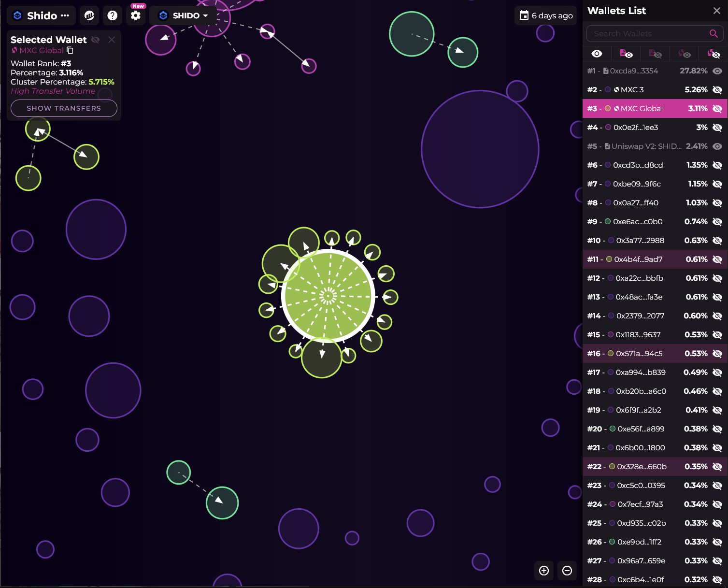Show contracts filter icon in Wallets List
Screen dimensions: 728x588
(626, 54)
